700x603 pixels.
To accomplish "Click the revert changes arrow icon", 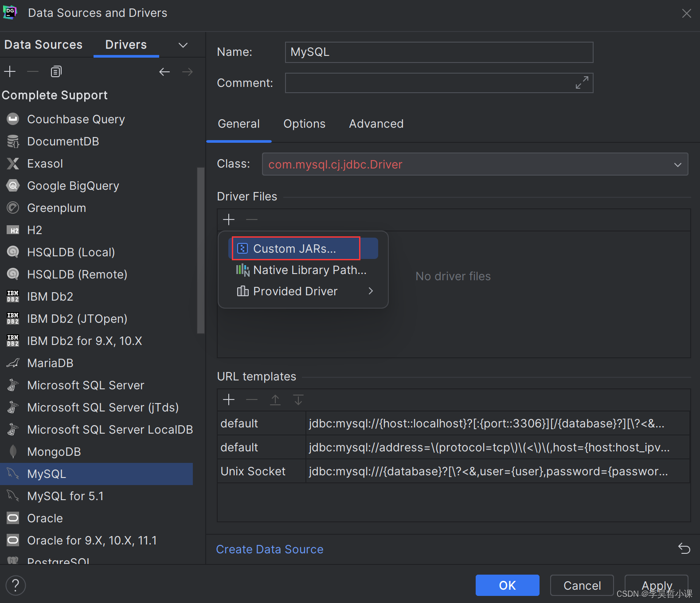I will coord(684,548).
